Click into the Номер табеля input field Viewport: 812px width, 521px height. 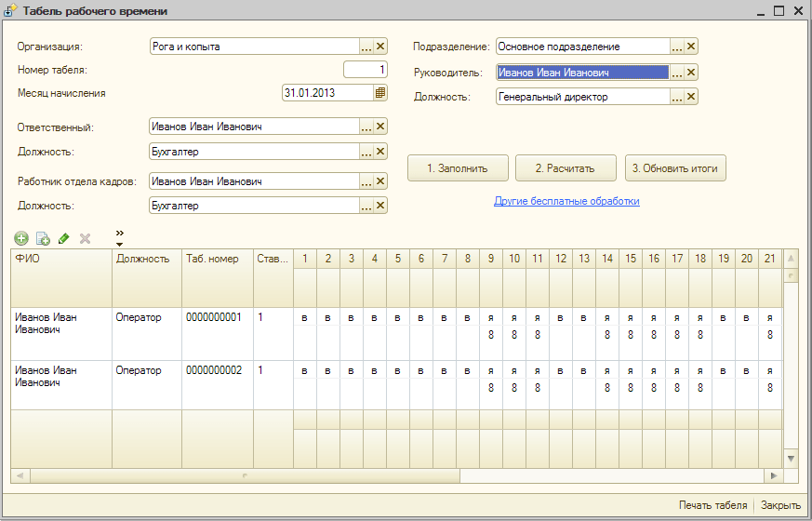click(x=365, y=70)
